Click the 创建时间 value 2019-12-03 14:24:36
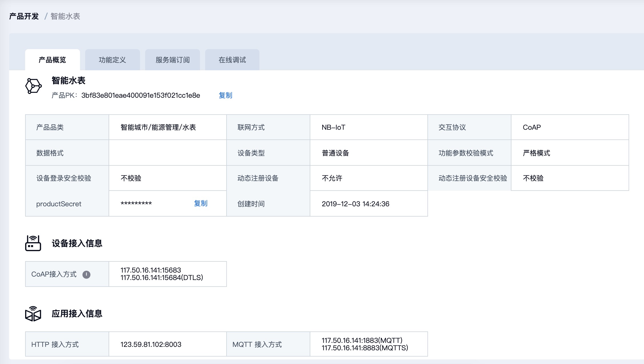The image size is (644, 364). 355,204
